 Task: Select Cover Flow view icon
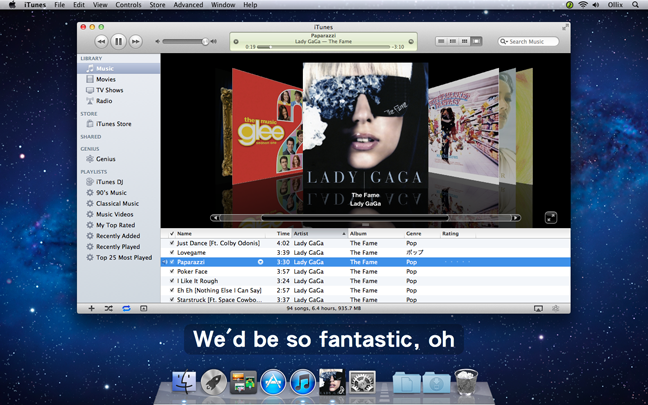point(476,41)
